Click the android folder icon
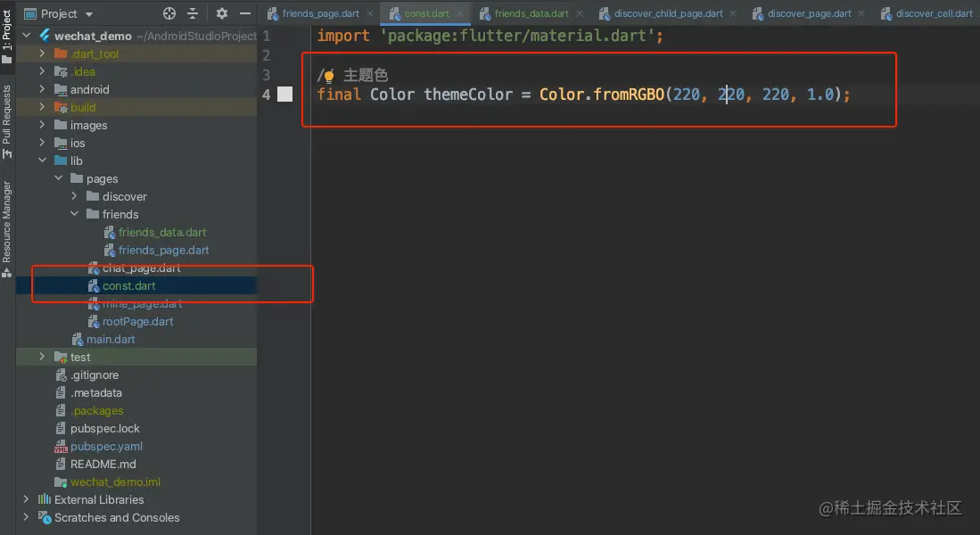Viewport: 980px width, 535px height. [61, 89]
